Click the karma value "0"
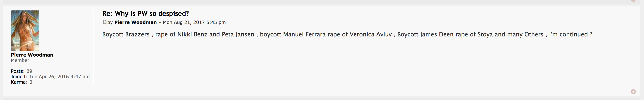 click(31, 82)
